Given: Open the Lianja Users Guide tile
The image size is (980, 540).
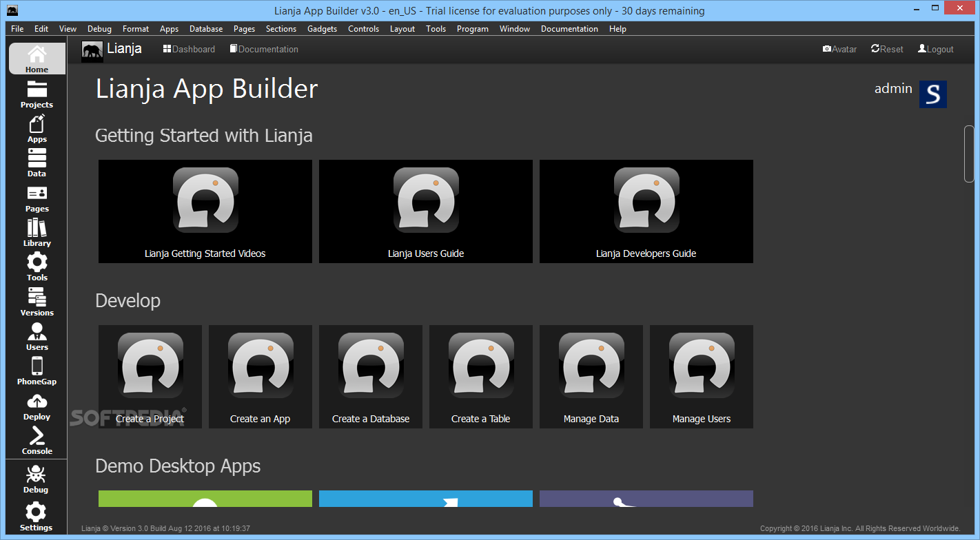Looking at the screenshot, I should (426, 211).
